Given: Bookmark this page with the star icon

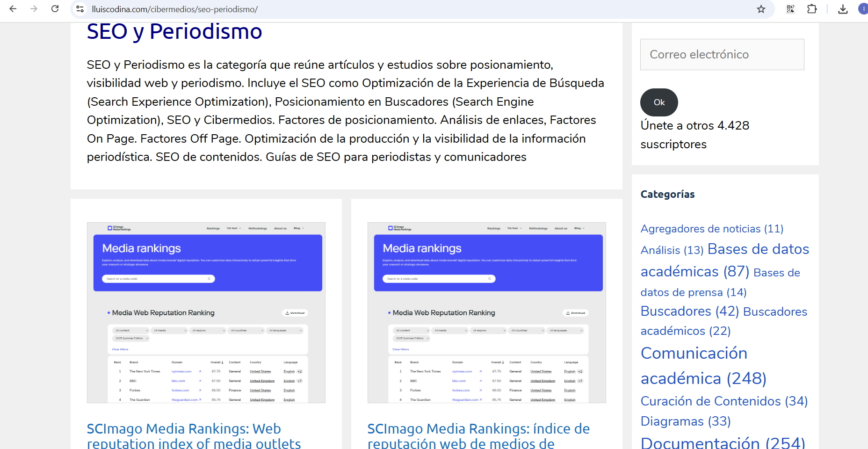Looking at the screenshot, I should (x=761, y=9).
